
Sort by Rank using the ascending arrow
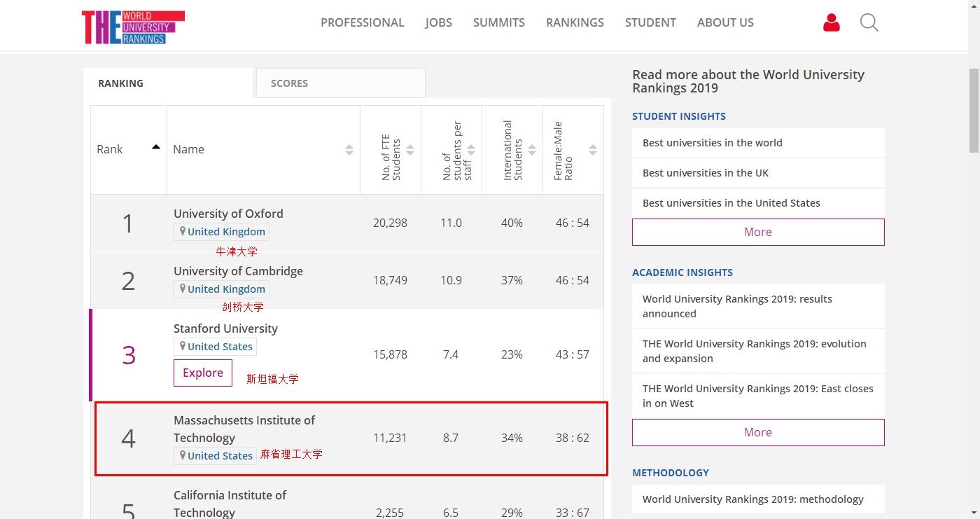[156, 147]
